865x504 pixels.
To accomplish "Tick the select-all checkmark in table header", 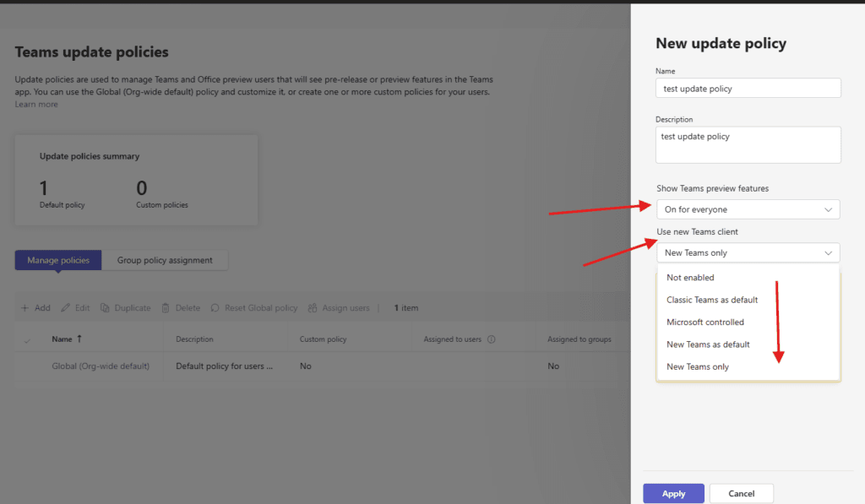I will (x=27, y=340).
